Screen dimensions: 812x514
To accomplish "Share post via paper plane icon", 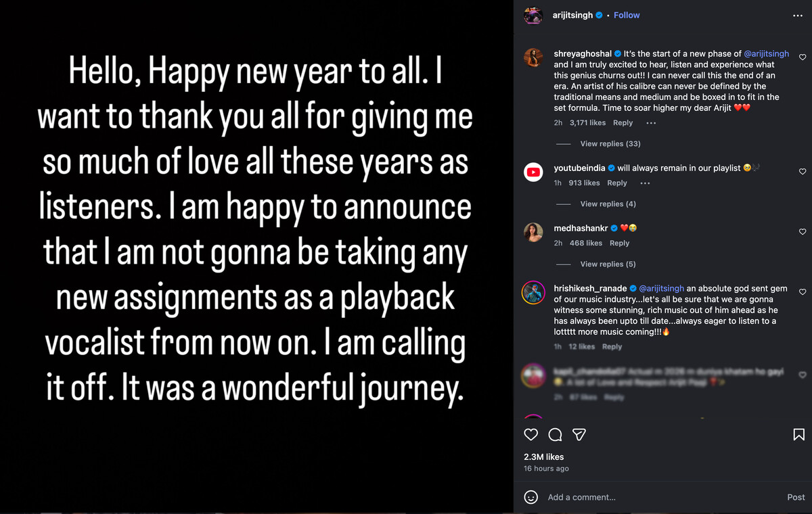I will tap(579, 434).
